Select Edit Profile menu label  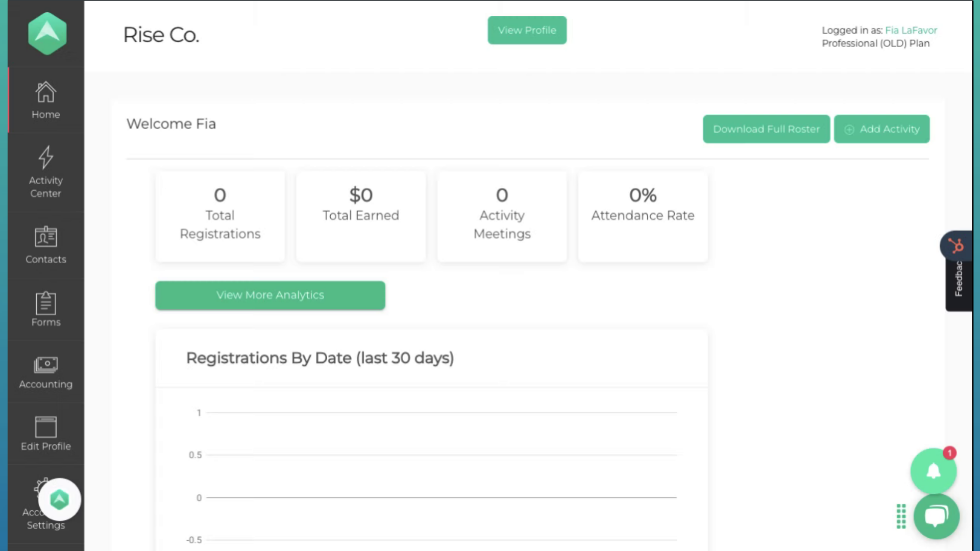tap(45, 446)
